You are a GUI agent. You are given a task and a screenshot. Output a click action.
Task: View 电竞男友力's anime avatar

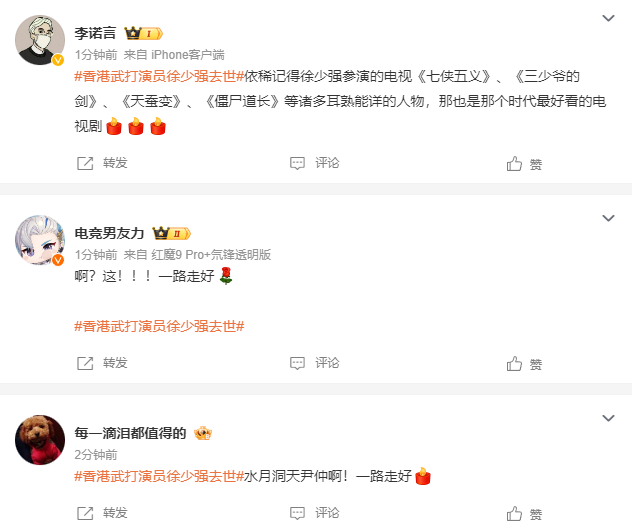[40, 240]
